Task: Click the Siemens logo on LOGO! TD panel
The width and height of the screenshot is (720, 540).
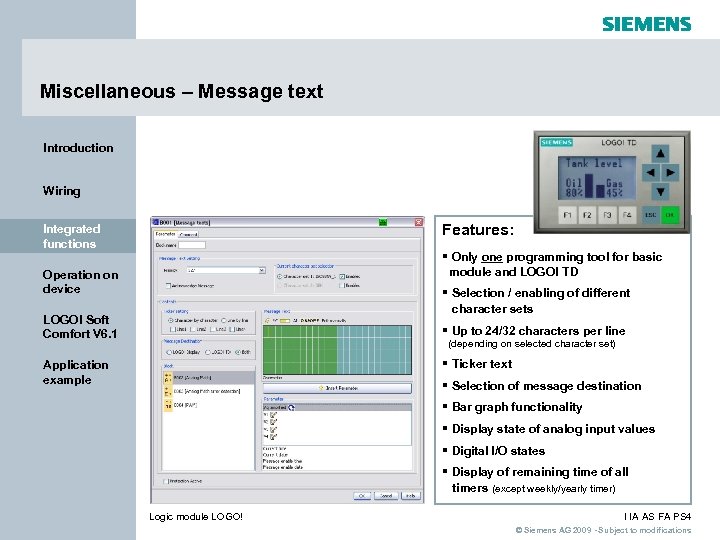Action: pos(556,142)
